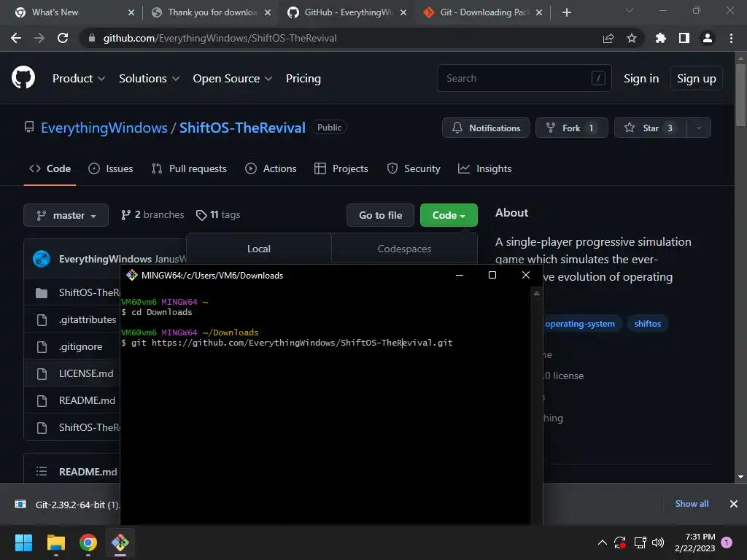Expand the Star lists dropdown arrow
The image size is (747, 560).
click(699, 128)
